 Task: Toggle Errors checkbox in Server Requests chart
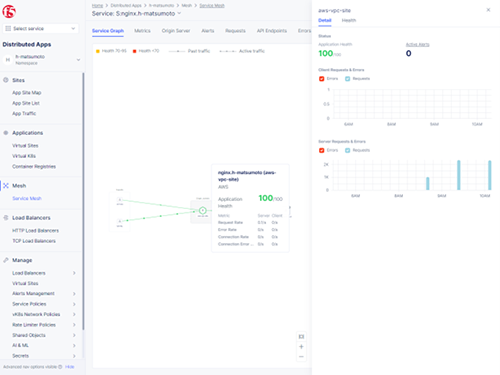pos(322,150)
